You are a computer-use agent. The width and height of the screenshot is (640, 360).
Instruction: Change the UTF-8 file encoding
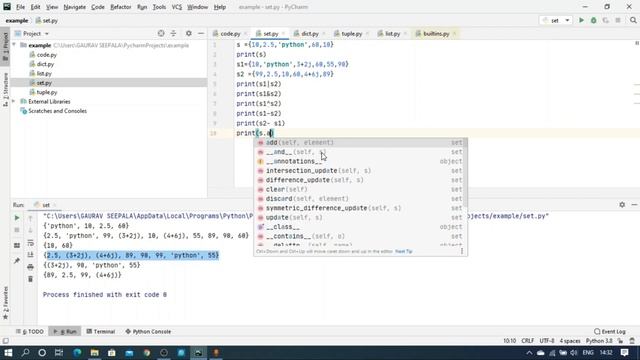coord(547,341)
